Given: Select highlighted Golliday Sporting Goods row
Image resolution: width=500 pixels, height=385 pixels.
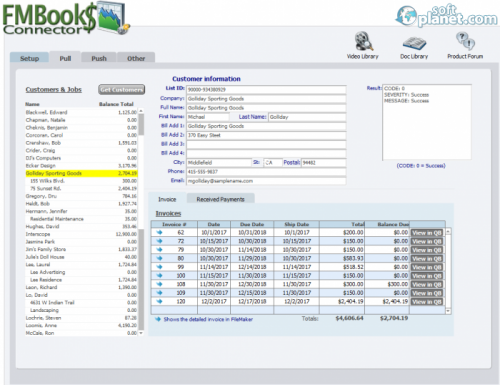Looking at the screenshot, I should pos(81,173).
